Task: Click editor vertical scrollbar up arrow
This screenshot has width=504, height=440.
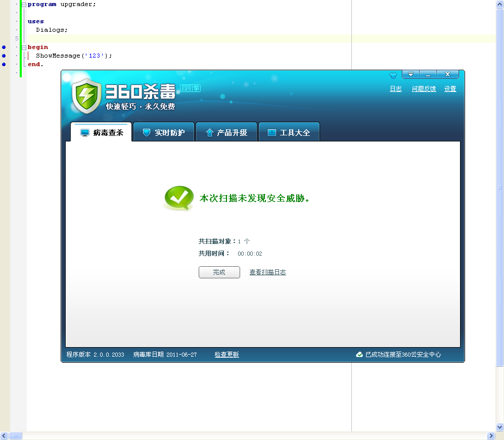Action: pos(499,5)
